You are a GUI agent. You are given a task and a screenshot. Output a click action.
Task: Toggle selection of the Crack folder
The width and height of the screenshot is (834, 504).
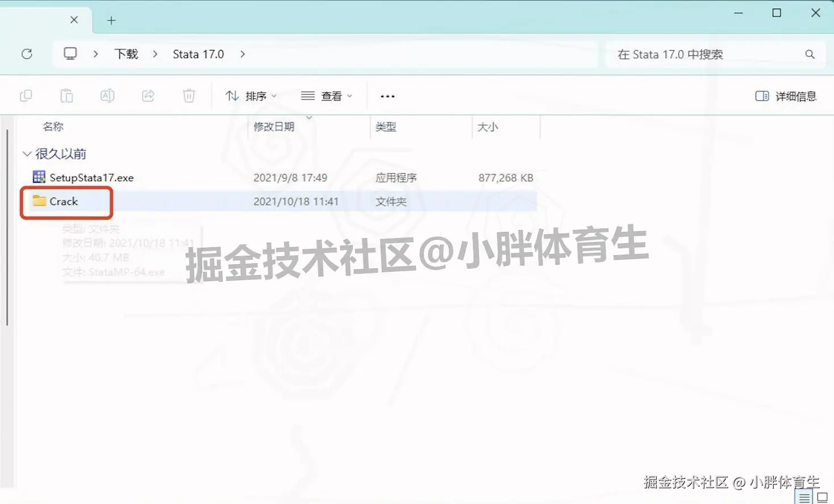(x=64, y=201)
